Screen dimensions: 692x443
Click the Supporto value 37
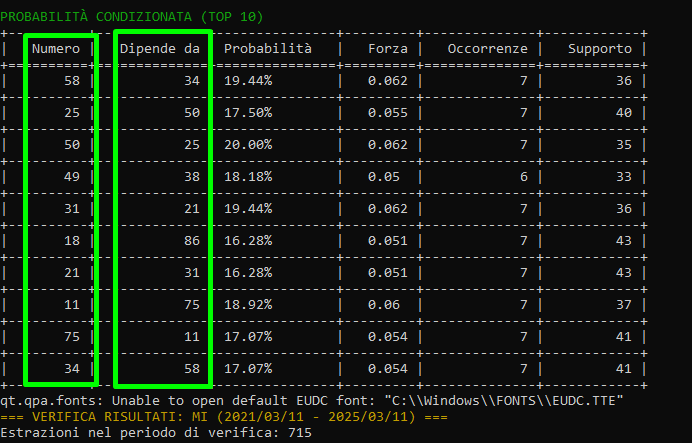624,304
